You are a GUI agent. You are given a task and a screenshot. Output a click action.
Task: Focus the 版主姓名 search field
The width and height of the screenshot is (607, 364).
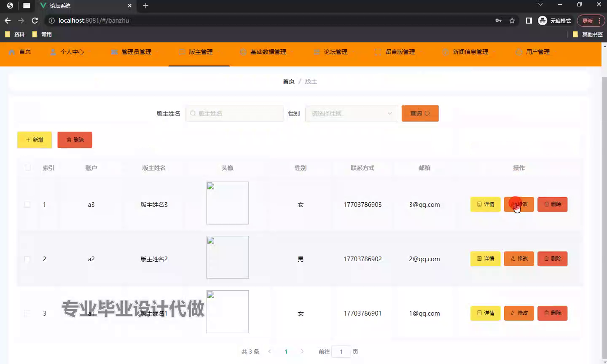pos(235,113)
